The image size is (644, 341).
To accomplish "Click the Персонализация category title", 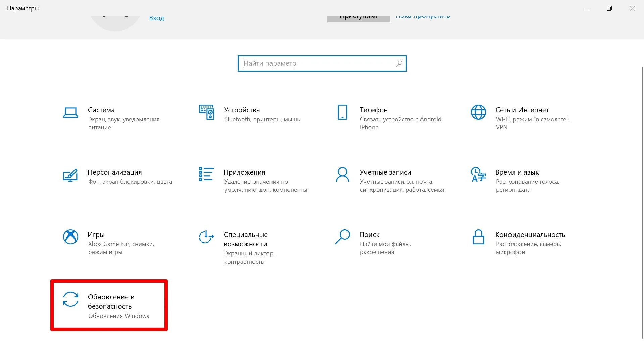I will pos(115,172).
